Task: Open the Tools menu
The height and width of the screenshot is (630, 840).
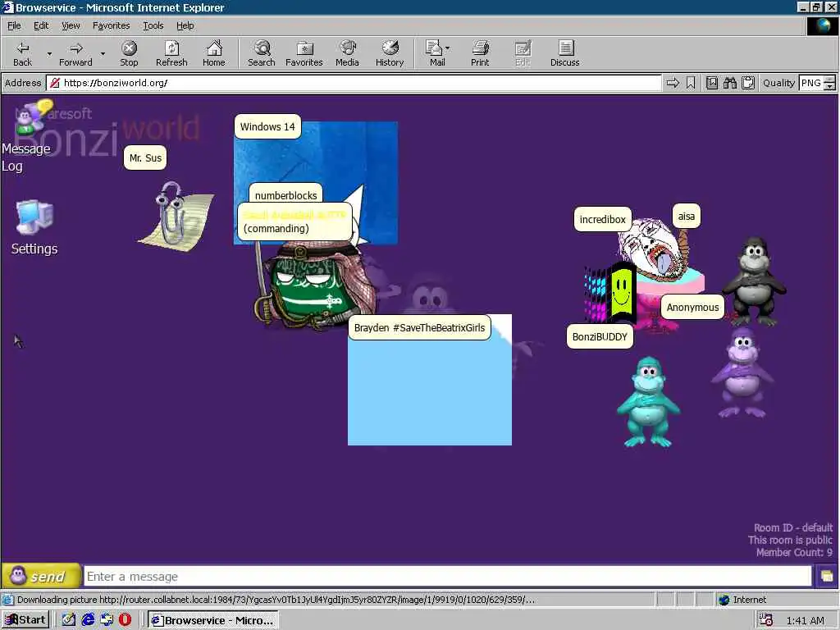Action: pyautogui.click(x=153, y=25)
